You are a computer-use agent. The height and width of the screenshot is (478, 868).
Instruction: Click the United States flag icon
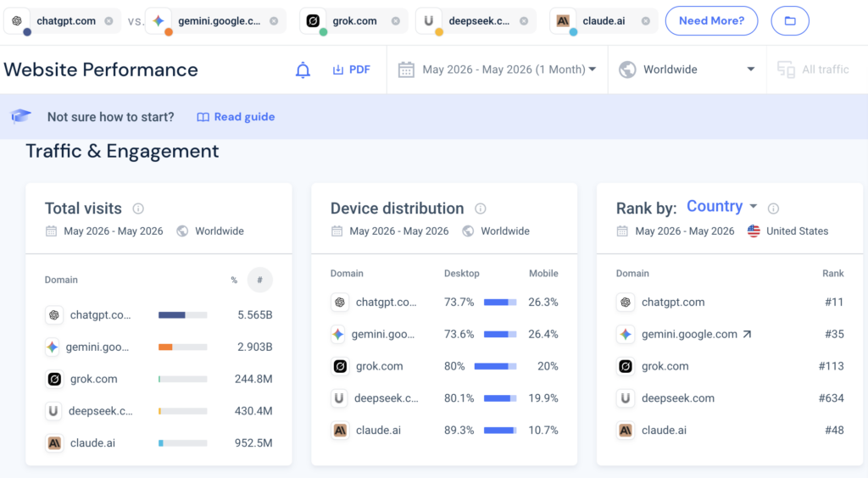[754, 231]
